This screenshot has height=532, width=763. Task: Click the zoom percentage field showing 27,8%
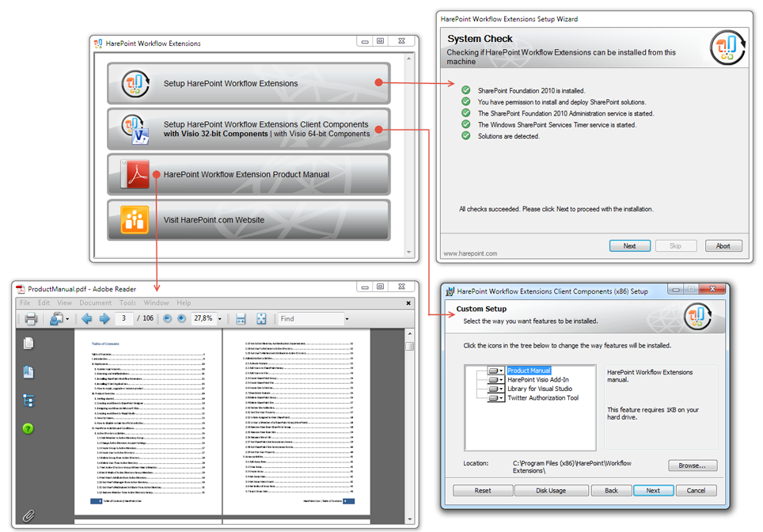pos(203,318)
